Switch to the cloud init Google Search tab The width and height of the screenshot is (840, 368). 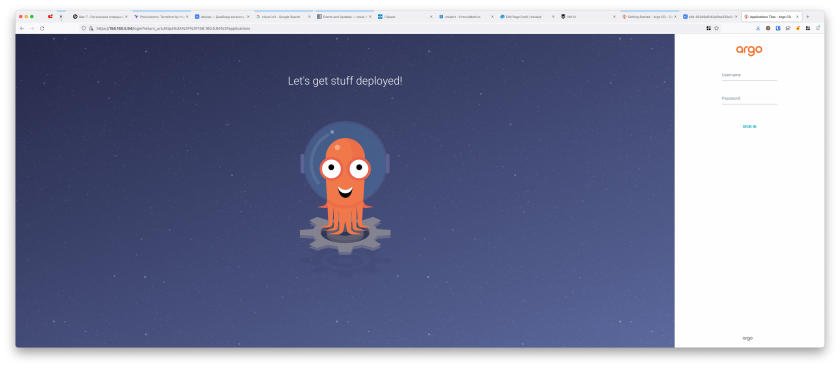tap(283, 17)
